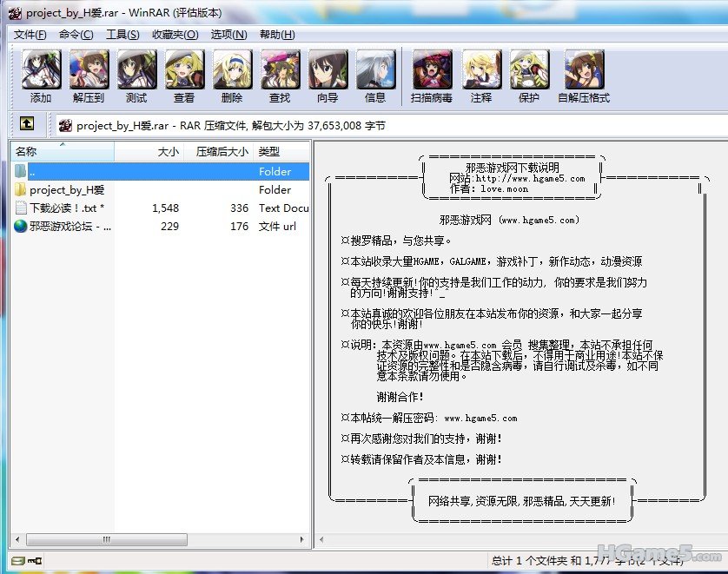Screen dimensions: 728x574
Task: Click the 自解压格式 (SFX) toolbar icon
Action: tap(584, 69)
